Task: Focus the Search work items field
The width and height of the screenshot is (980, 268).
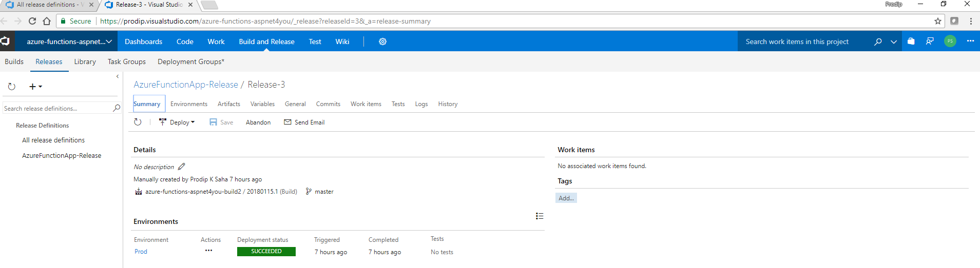Action: click(805, 42)
